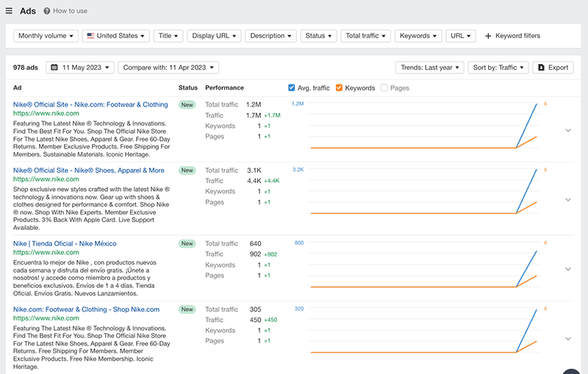Click the New status badge on first ad
The width and height of the screenshot is (588, 374).
[187, 105]
